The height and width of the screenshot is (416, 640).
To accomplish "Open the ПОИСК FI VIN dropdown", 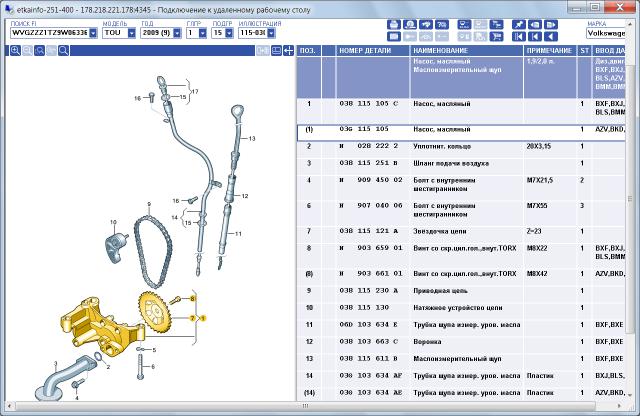I will tap(93, 33).
